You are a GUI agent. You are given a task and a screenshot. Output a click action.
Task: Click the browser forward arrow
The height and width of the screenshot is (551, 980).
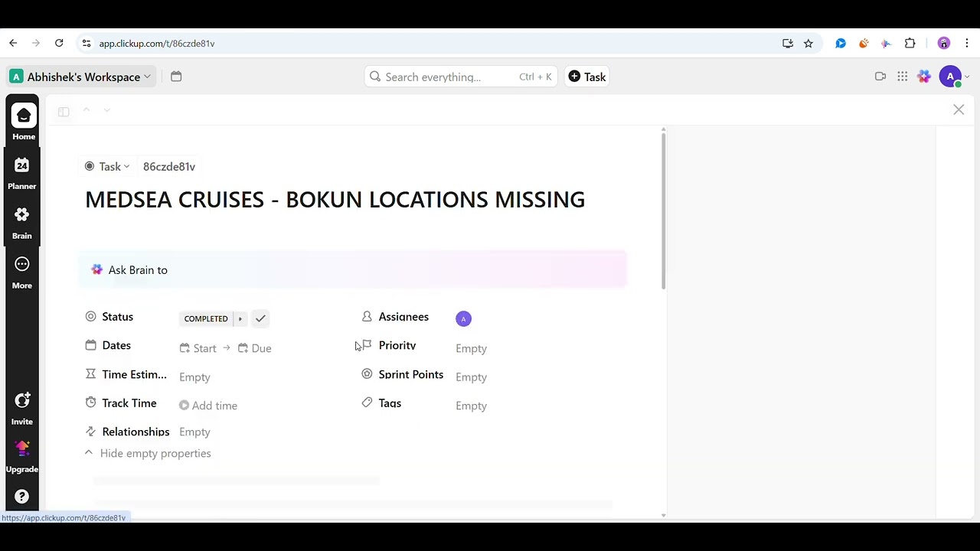click(x=36, y=44)
